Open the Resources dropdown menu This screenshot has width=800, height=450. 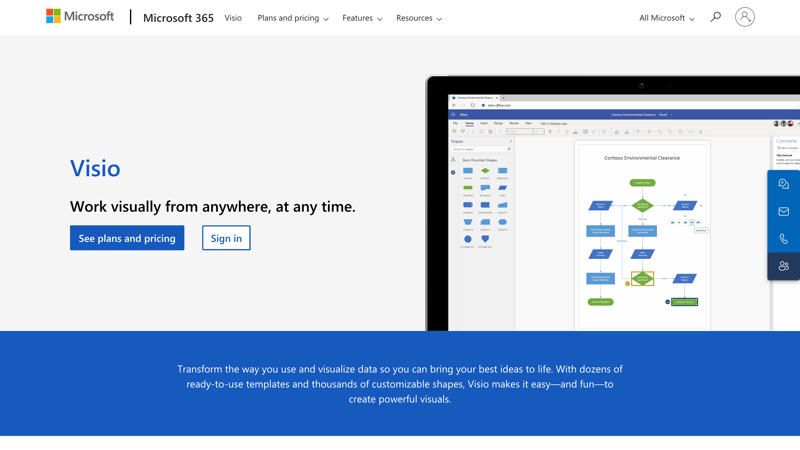click(419, 18)
